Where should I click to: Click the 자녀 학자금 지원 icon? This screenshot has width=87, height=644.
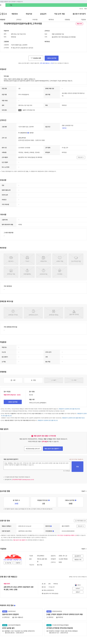(x=76, y=259)
